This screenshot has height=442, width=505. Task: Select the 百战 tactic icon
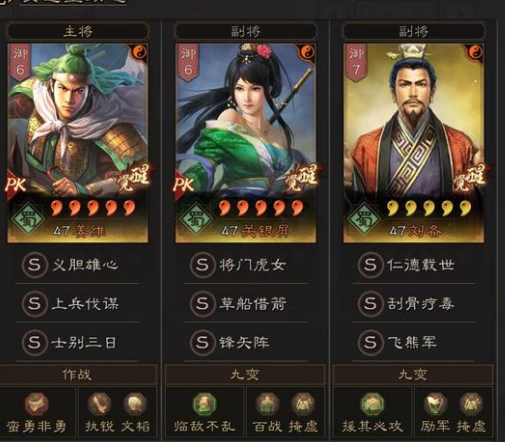267,404
